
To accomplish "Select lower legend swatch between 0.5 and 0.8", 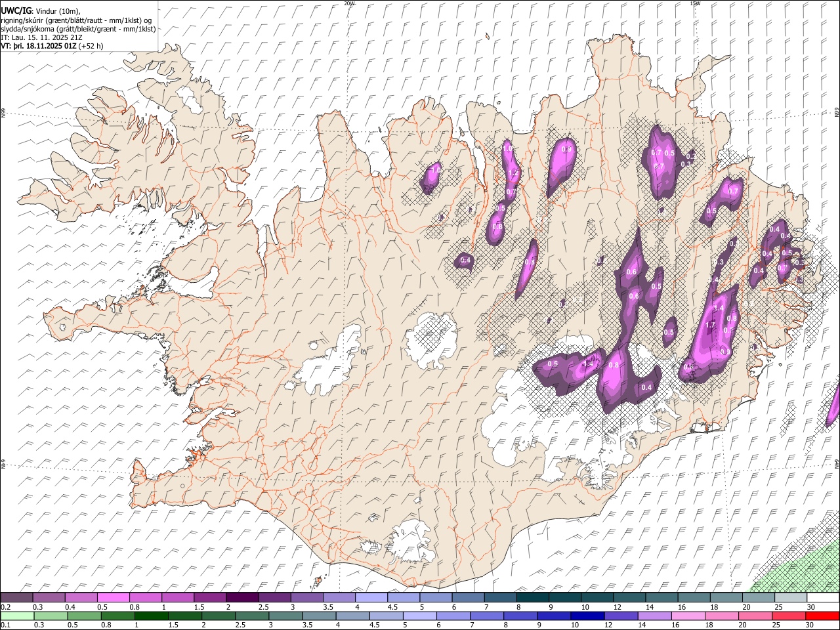I will (x=84, y=616).
